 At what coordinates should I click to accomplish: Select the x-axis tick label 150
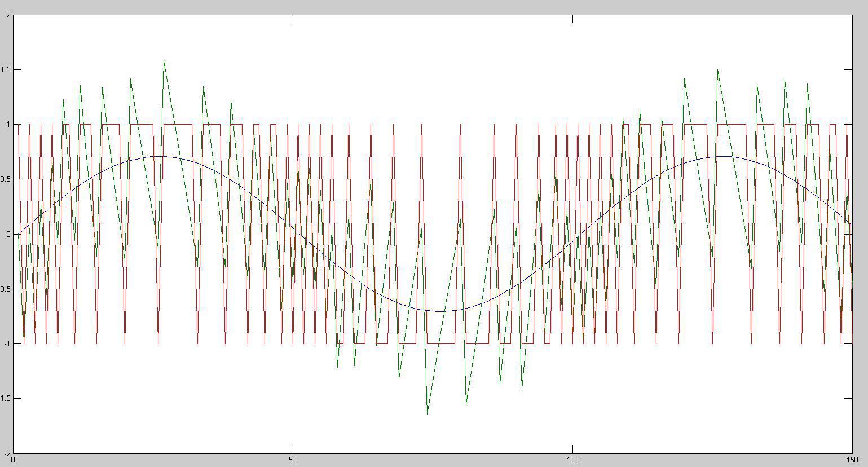point(852,460)
